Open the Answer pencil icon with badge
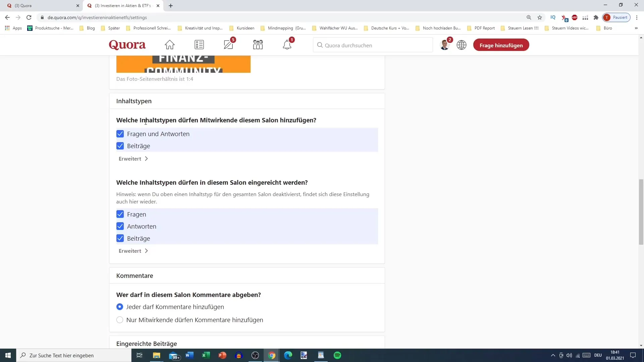This screenshot has height=362, width=644. pos(229,44)
